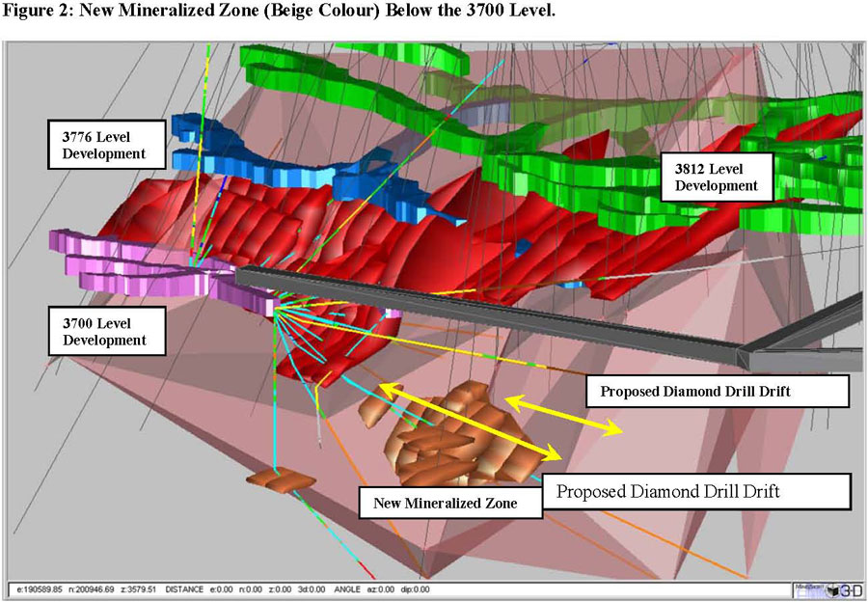
Task: Select the 3812 Level Development label
Action: [x=718, y=177]
